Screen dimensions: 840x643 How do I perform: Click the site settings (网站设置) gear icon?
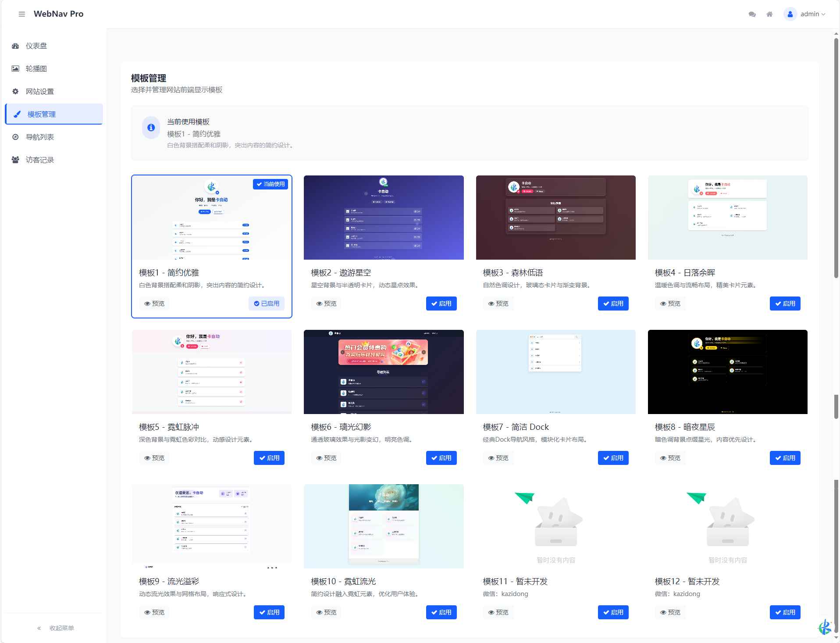click(16, 91)
